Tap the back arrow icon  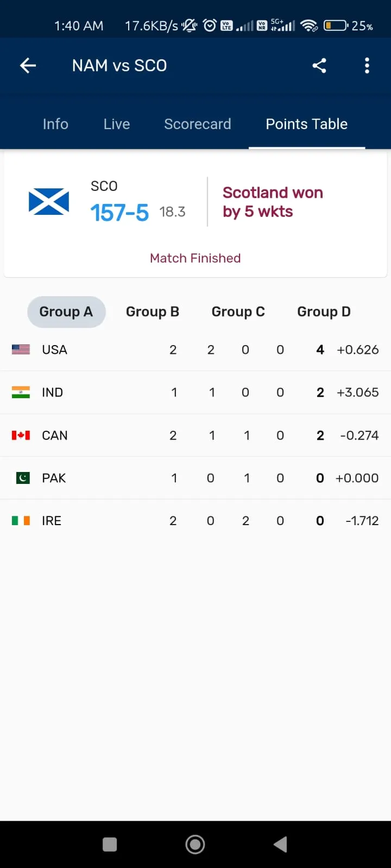[x=28, y=66]
